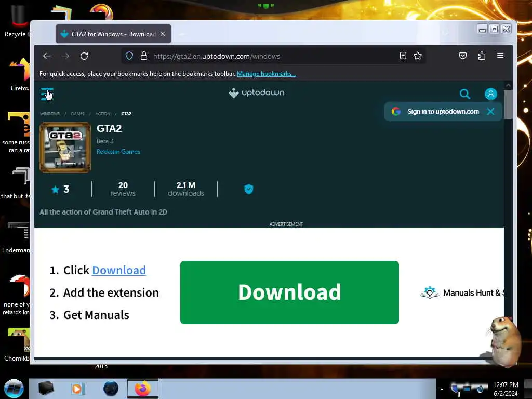Viewport: 532px width, 399px height.
Task: Reload the page with the refresh icon
Action: click(84, 56)
